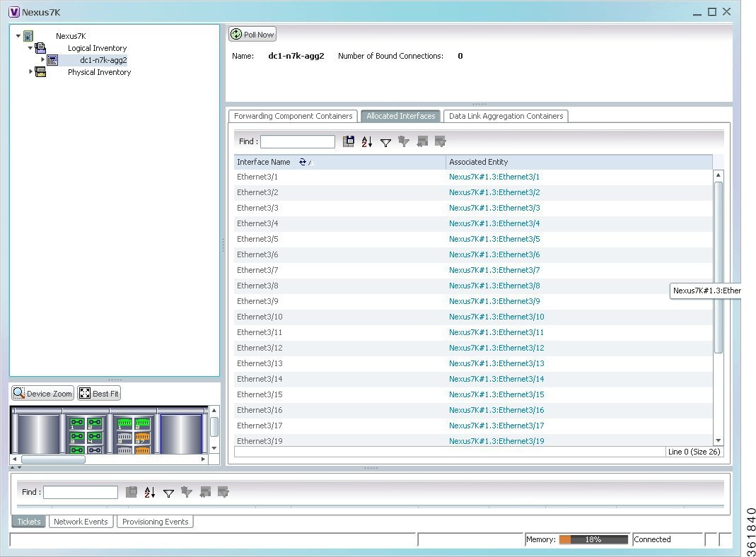Open link Nexus7K#1.3:Ethernet3/14

496,379
